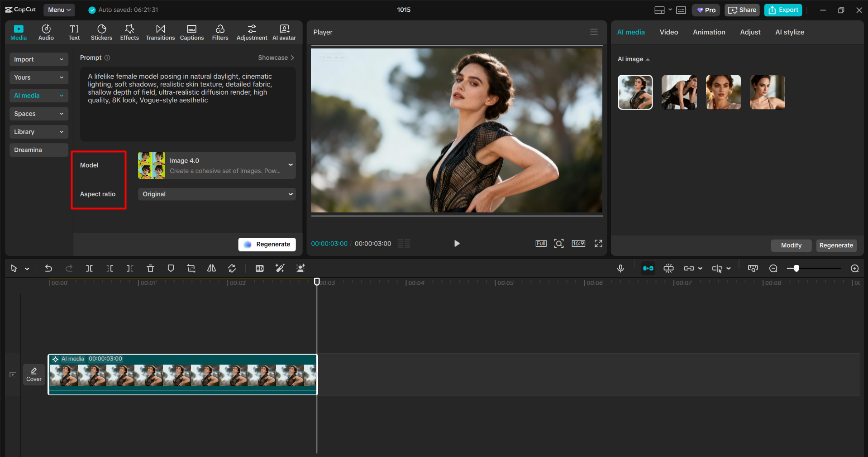This screenshot has height=457, width=868.
Task: Open the Effects panel
Action: (129, 32)
